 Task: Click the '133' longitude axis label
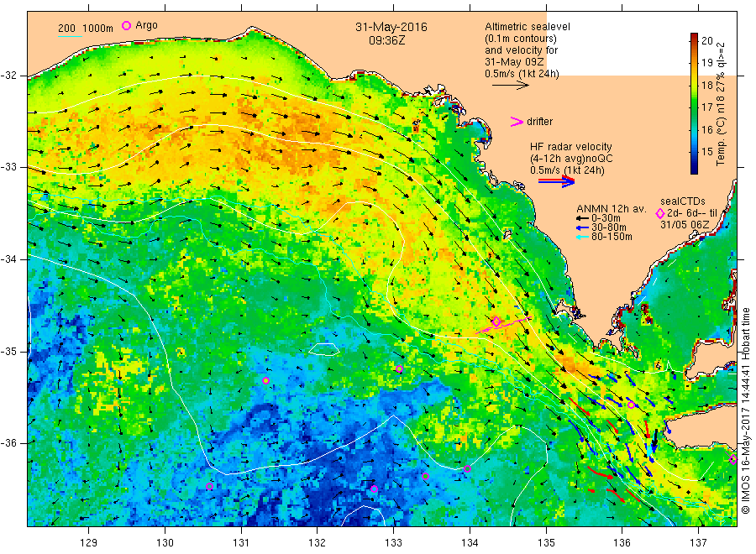pos(393,542)
